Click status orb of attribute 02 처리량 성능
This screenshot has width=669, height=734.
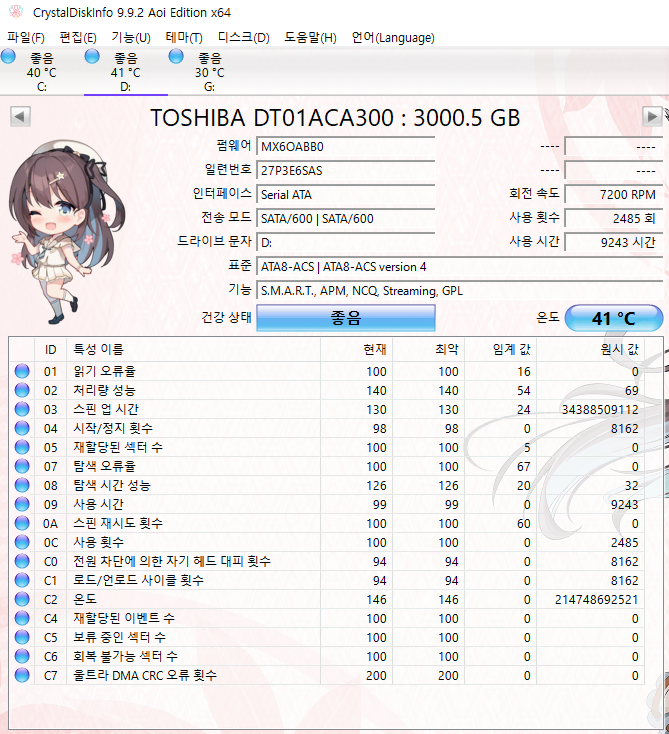pos(22,390)
